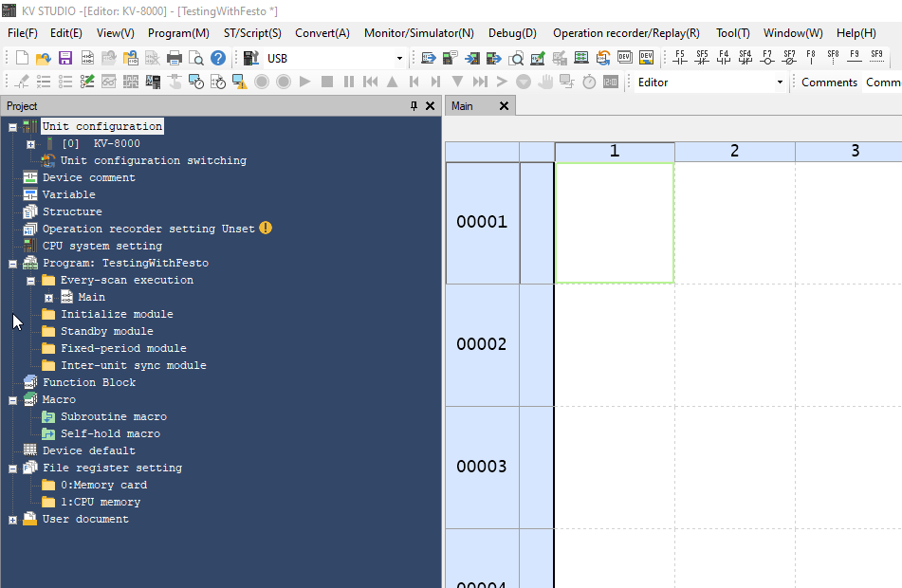This screenshot has height=588, width=902.
Task: Click the New project icon
Action: click(22, 58)
